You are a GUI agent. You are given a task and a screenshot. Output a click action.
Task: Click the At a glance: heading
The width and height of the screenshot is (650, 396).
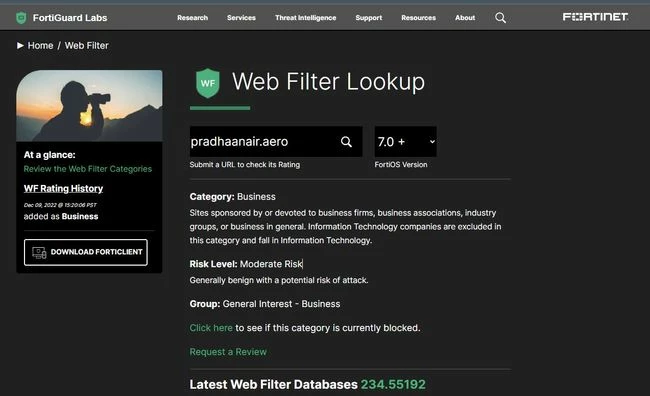pos(49,155)
